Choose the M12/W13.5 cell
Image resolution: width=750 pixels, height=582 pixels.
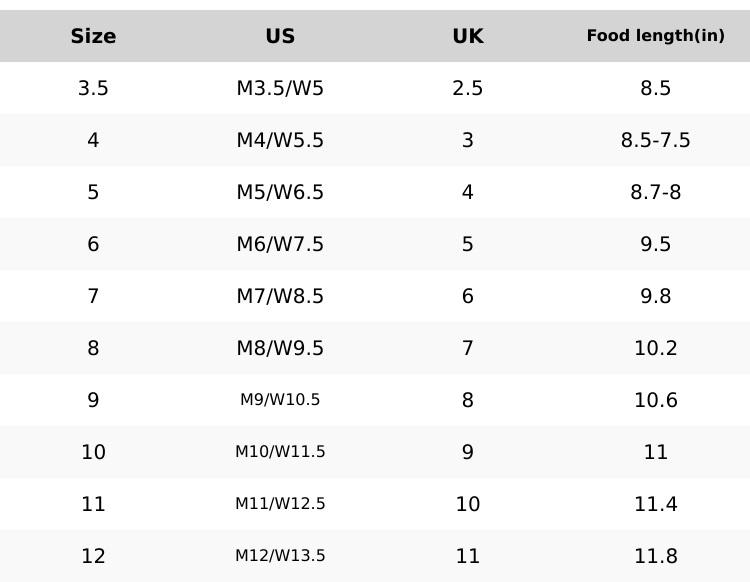tap(280, 556)
